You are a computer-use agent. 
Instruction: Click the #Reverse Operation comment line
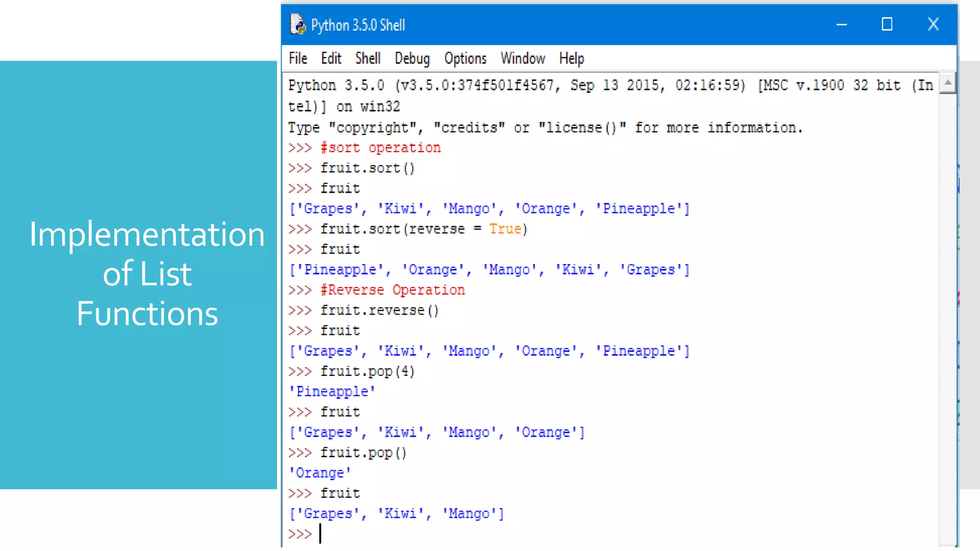(x=392, y=290)
